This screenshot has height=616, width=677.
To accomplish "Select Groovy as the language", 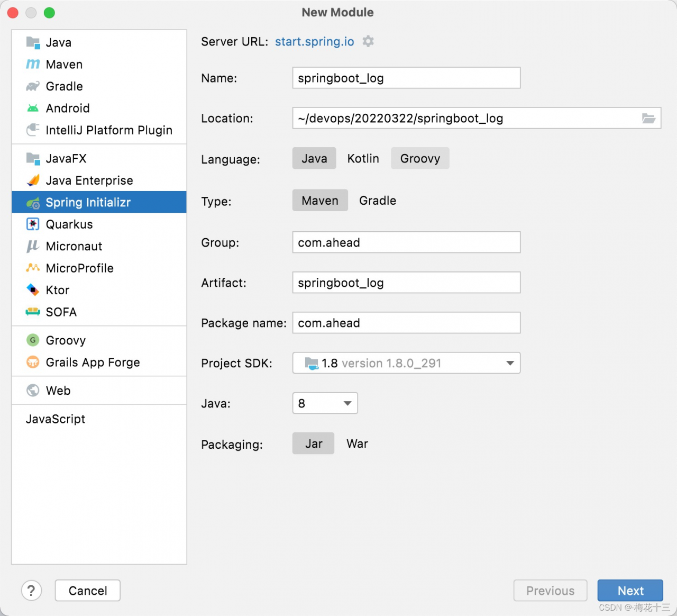I will click(x=420, y=158).
